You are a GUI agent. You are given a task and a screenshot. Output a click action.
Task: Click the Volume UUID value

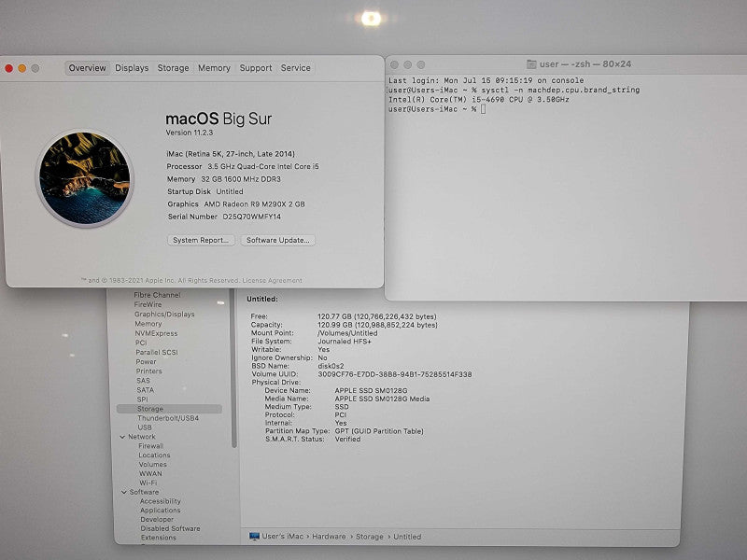coord(395,374)
